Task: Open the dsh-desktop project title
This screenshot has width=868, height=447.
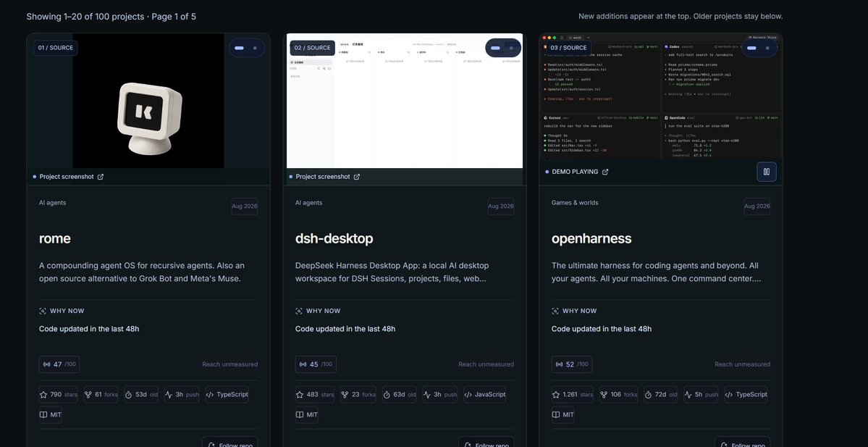Action: point(334,239)
